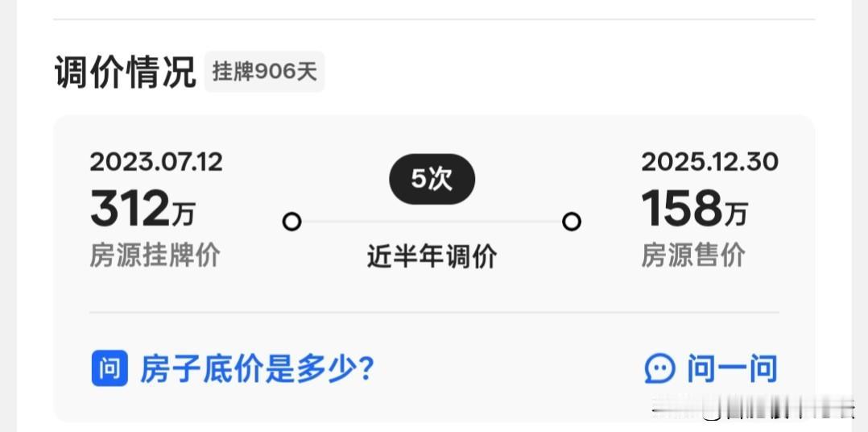Click the 调价情况 section heading
868x432 pixels.
[125, 72]
